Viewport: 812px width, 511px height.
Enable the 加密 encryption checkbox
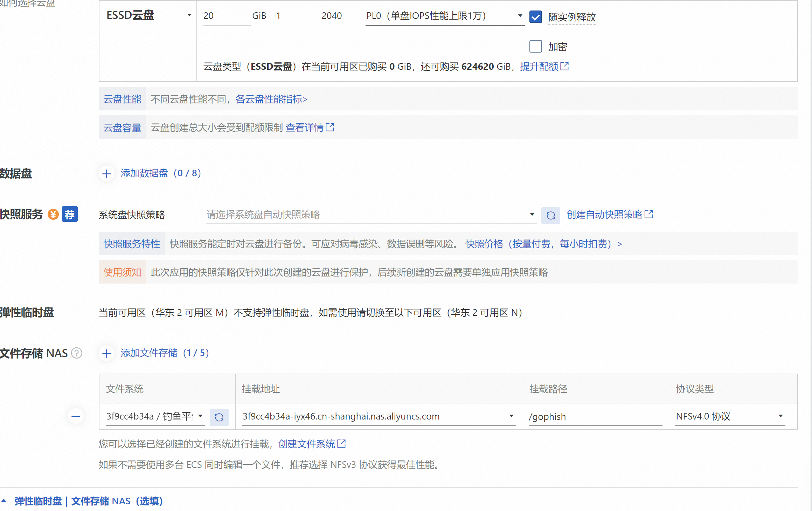535,46
